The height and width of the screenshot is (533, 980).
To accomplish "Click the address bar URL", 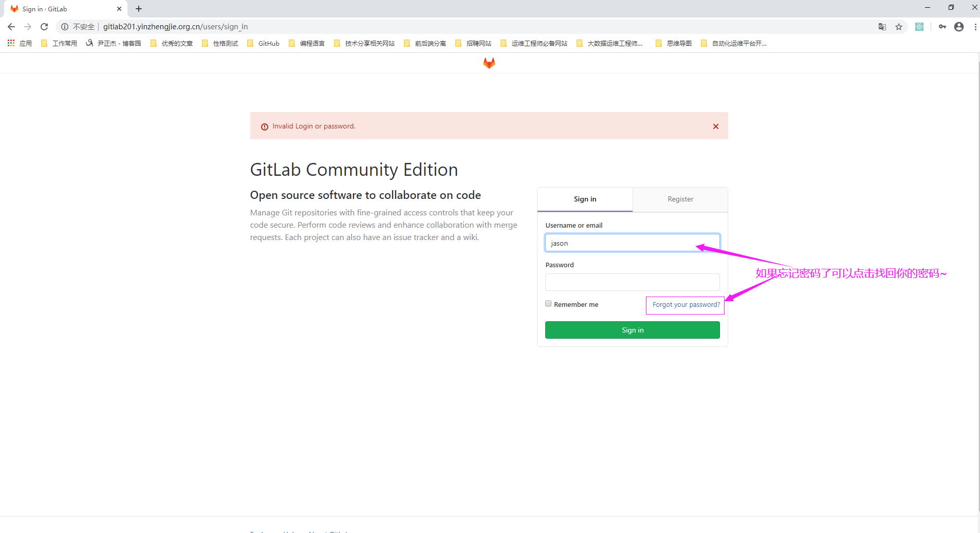I will click(x=175, y=27).
